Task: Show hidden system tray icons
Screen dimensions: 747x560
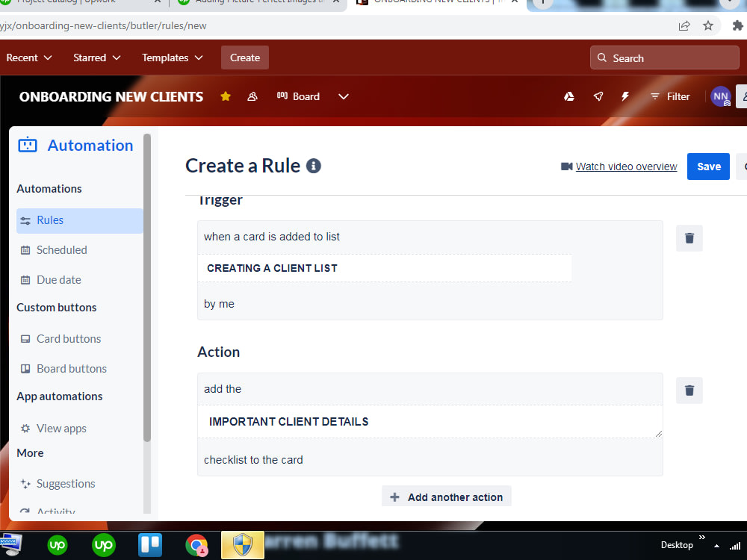Action: pyautogui.click(x=716, y=546)
